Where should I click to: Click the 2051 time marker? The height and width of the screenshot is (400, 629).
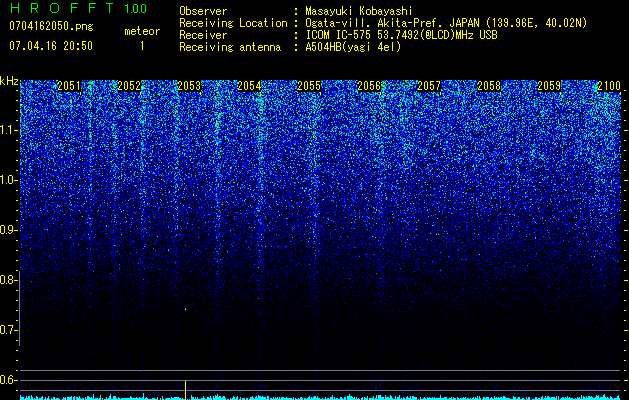tap(69, 86)
